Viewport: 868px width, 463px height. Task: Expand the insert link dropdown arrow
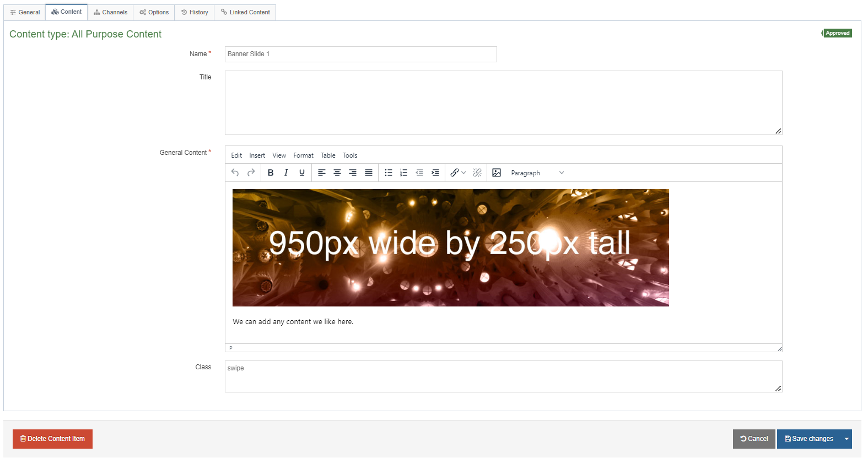[x=463, y=173]
